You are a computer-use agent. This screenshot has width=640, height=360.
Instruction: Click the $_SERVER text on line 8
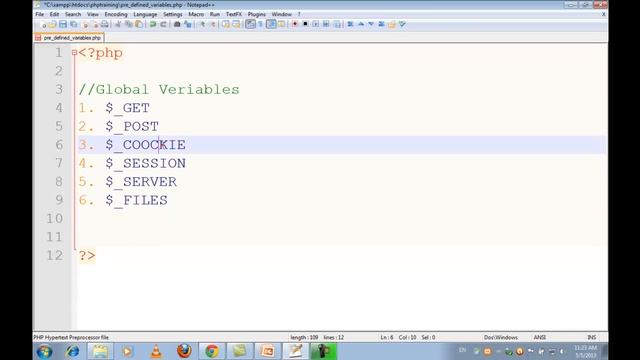click(141, 182)
